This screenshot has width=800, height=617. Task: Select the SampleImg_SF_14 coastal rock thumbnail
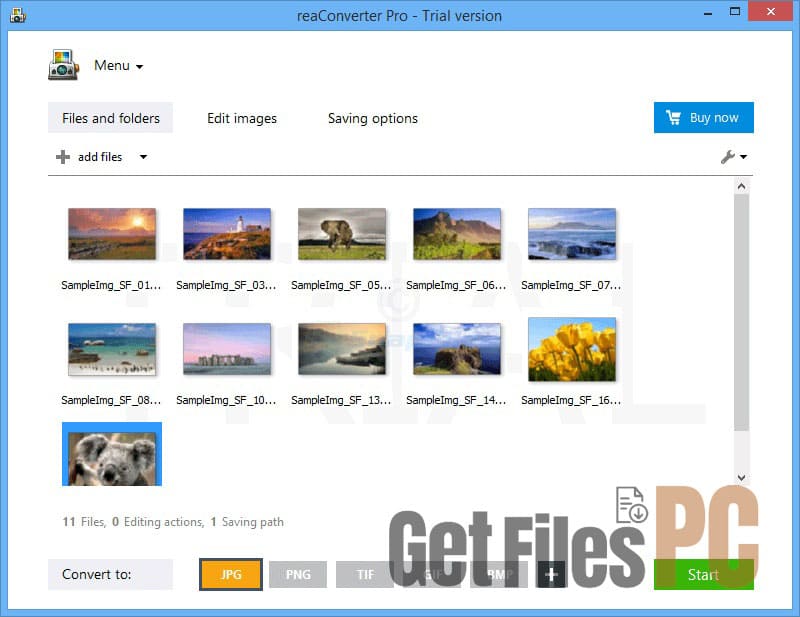coord(457,349)
